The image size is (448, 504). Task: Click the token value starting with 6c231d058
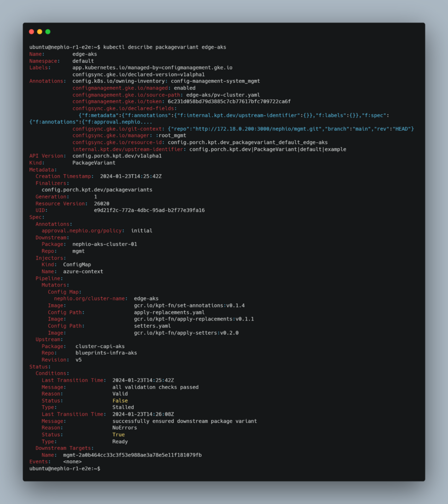pos(229,101)
